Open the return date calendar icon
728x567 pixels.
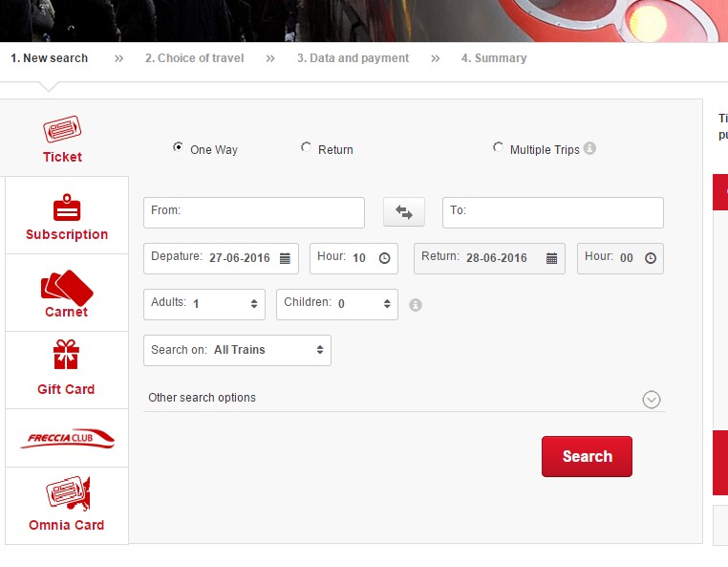[x=551, y=258]
